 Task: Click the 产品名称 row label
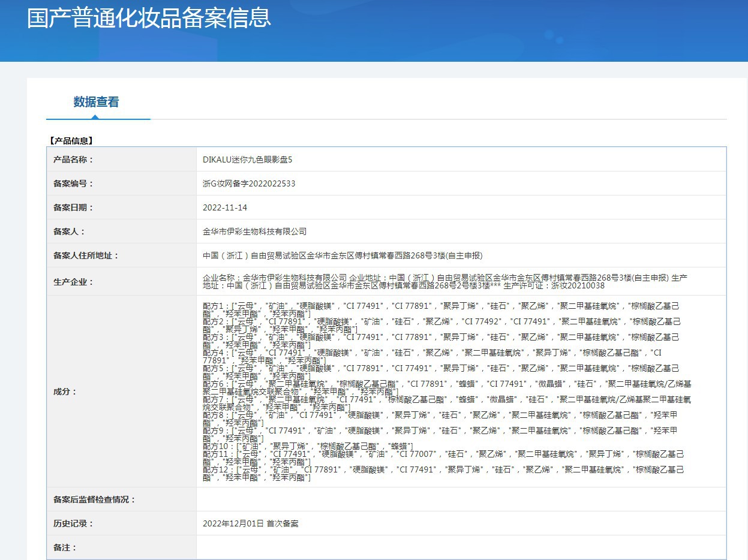[x=73, y=159]
